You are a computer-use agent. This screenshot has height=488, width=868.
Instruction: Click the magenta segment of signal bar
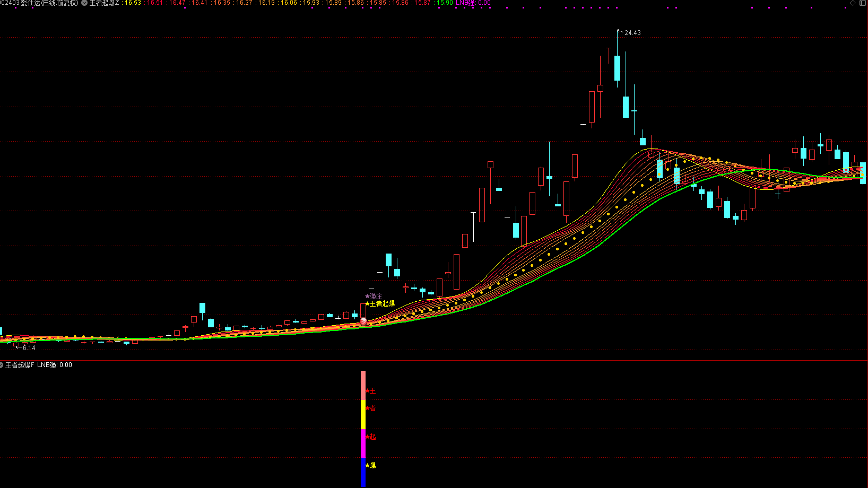tap(363, 444)
